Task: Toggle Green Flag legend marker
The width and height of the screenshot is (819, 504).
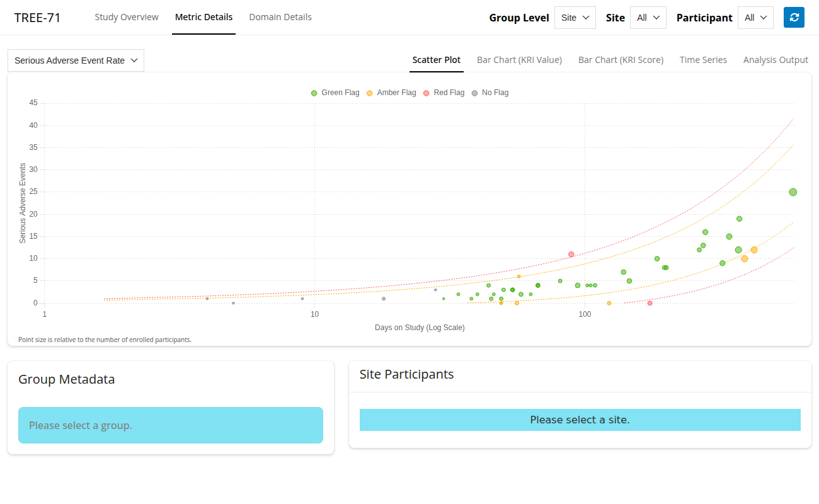Action: (314, 93)
